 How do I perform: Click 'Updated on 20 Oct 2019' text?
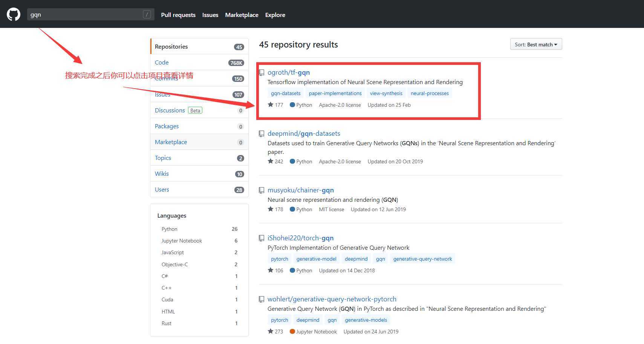pos(395,161)
